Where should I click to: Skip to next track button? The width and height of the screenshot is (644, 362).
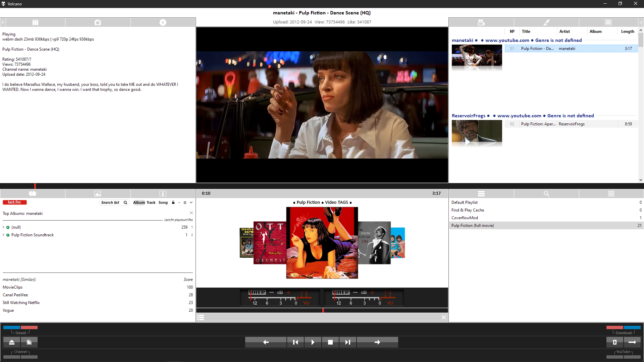tap(347, 342)
